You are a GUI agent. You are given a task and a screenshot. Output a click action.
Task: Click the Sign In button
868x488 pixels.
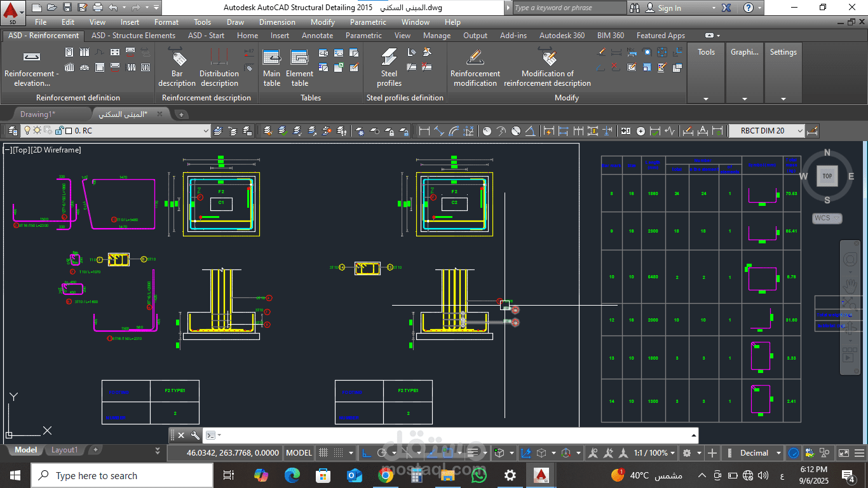click(x=669, y=8)
